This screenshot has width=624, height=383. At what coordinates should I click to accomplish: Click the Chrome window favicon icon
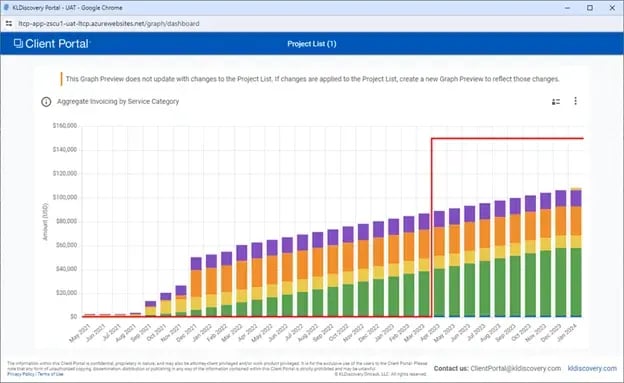tap(6, 8)
